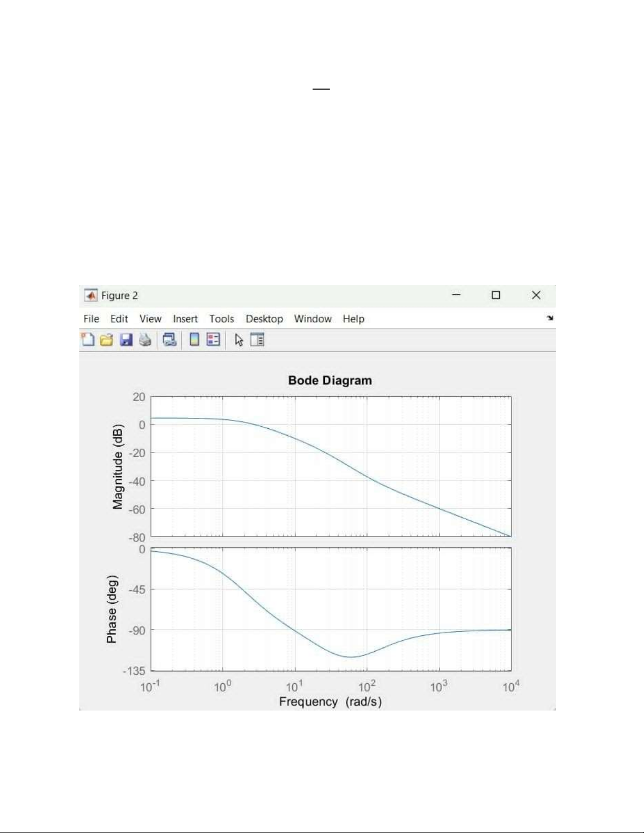Open the Desktop menu
The width and height of the screenshot is (644, 833).
coord(264,319)
